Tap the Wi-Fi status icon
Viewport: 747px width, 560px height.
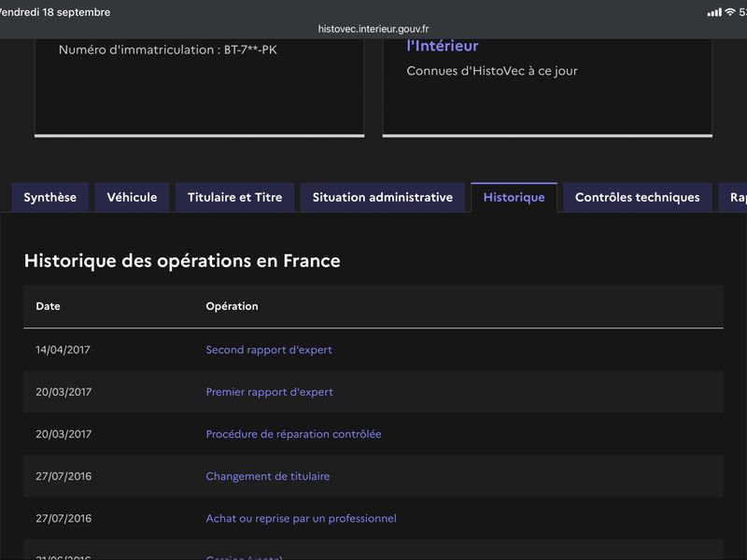coord(730,12)
